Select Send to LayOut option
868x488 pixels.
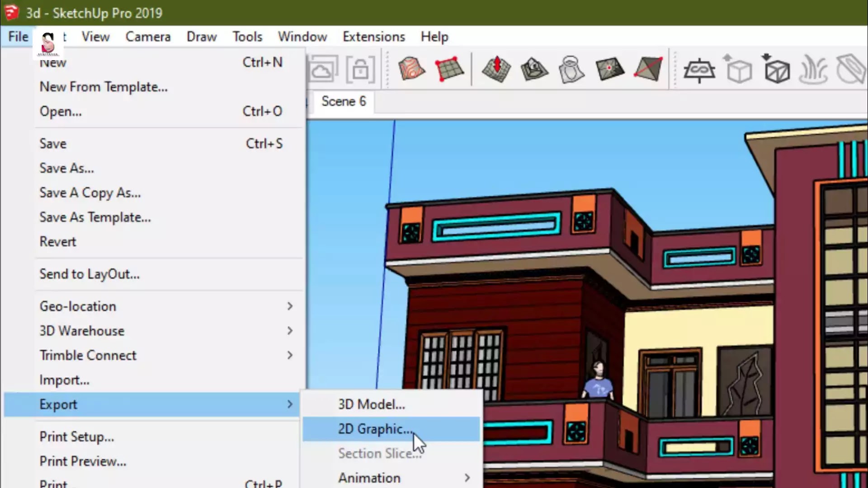coord(90,274)
